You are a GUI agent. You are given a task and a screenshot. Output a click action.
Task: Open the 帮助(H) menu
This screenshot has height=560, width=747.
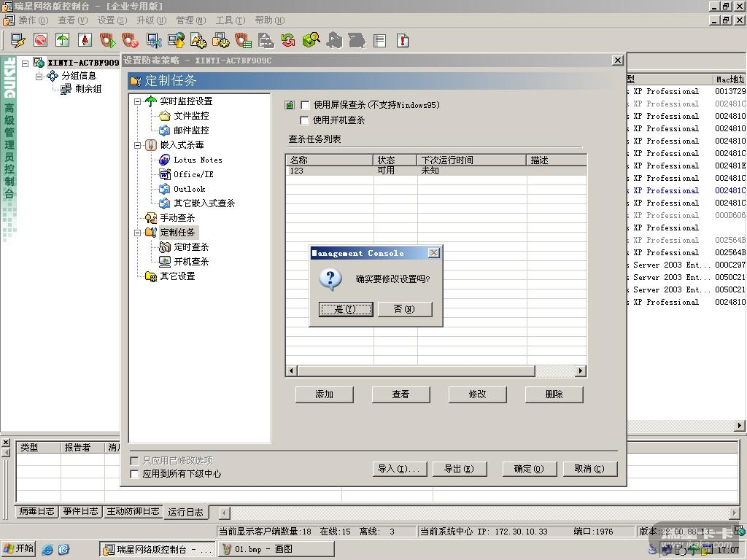click(270, 20)
